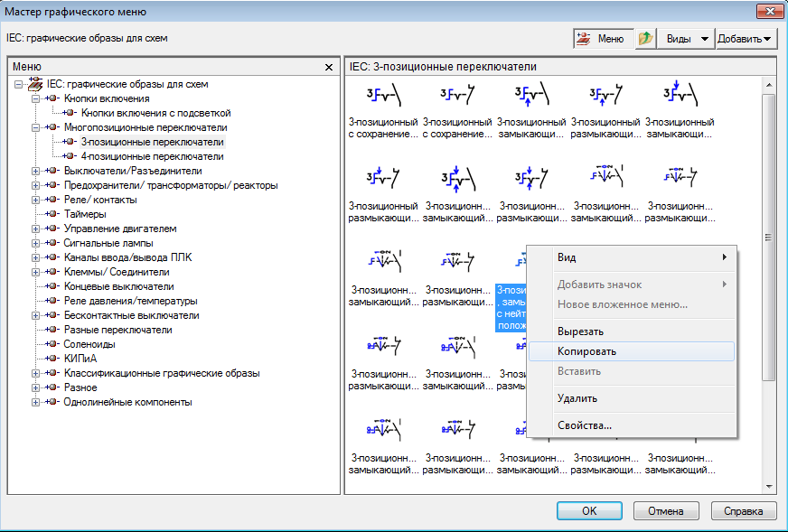Open the Виды dropdown
This screenshot has height=532, width=788.
686,39
